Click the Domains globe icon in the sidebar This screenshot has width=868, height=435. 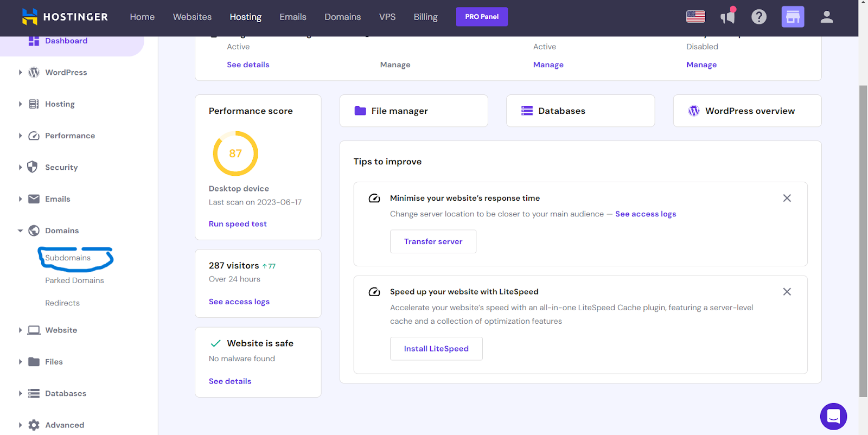point(34,231)
